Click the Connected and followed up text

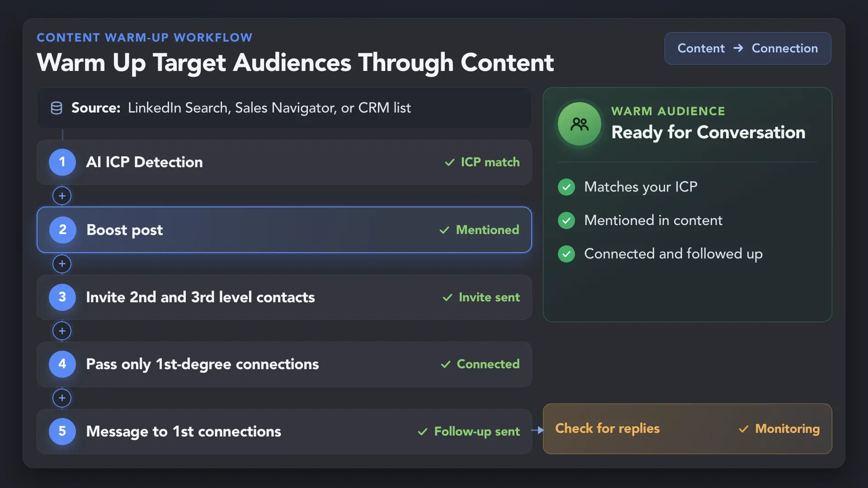673,254
